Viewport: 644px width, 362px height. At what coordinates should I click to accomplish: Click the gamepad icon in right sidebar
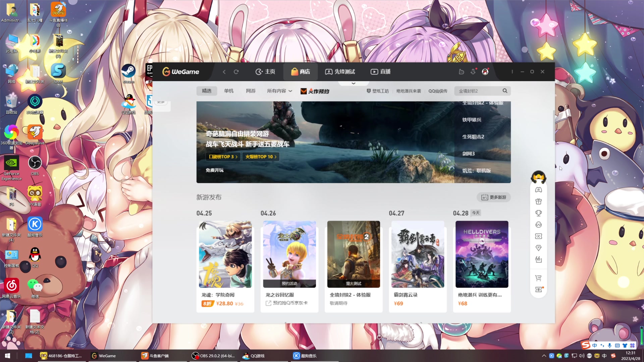tap(538, 190)
